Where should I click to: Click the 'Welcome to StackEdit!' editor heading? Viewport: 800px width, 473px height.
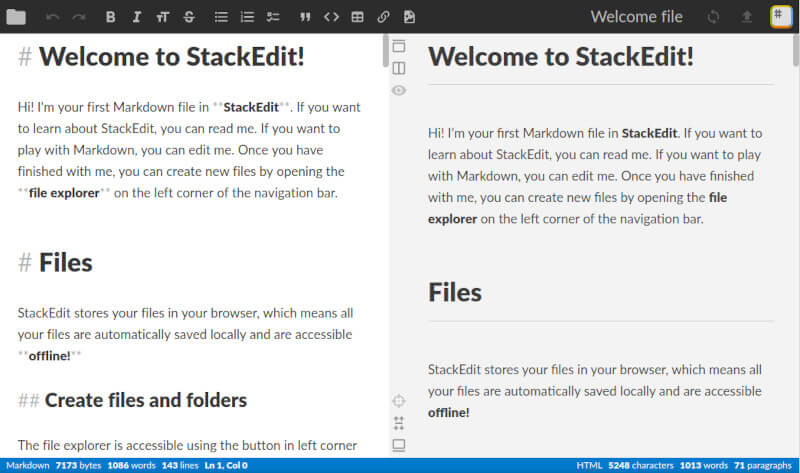(x=171, y=57)
